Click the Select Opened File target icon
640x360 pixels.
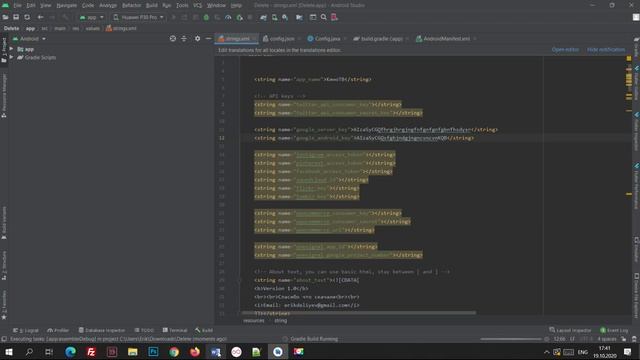[173, 38]
